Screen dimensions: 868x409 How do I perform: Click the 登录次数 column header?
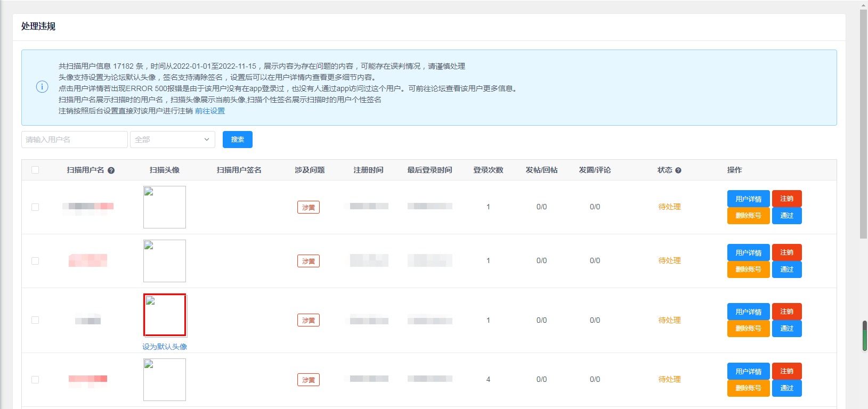coord(488,170)
